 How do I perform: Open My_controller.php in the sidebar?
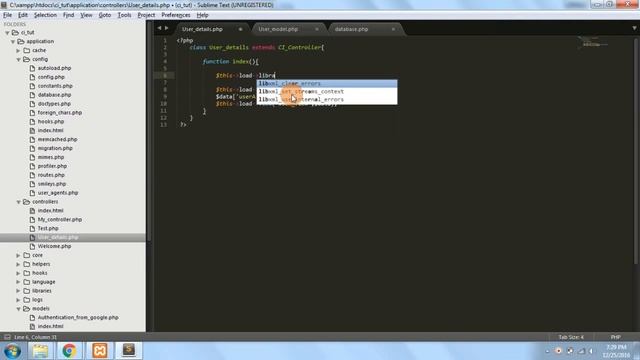pyautogui.click(x=60, y=220)
